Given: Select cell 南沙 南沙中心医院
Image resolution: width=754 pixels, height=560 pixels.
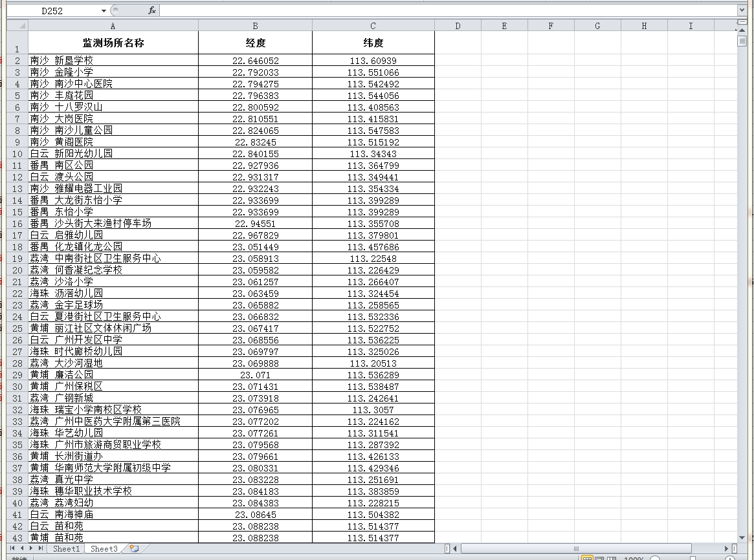Looking at the screenshot, I should (x=113, y=83).
